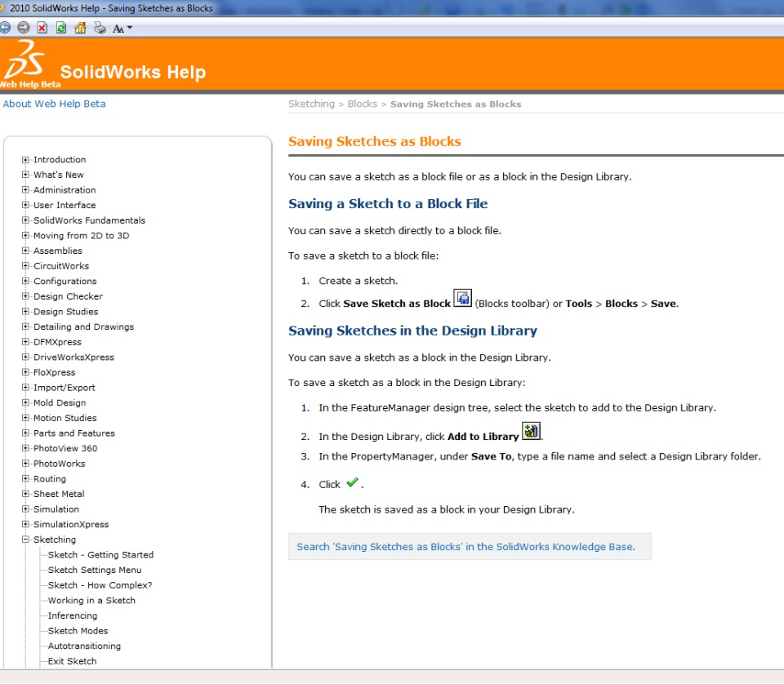Open the Motion Studies topic

(65, 418)
